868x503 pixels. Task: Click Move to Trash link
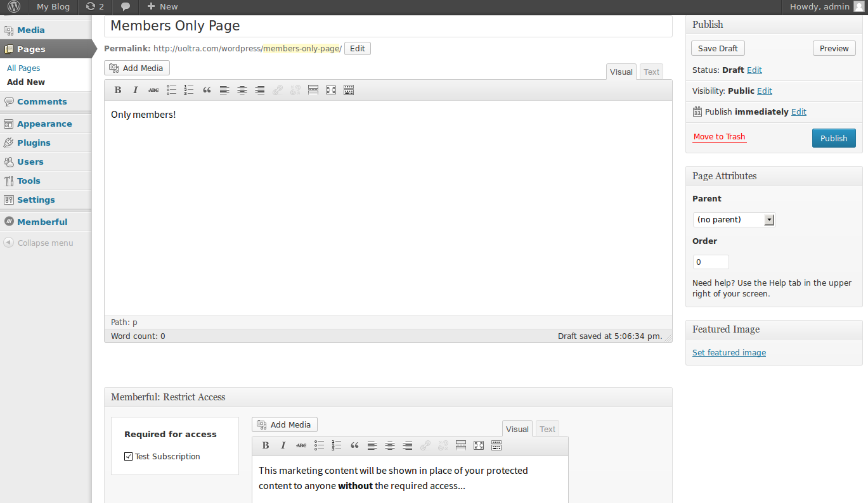pos(719,137)
